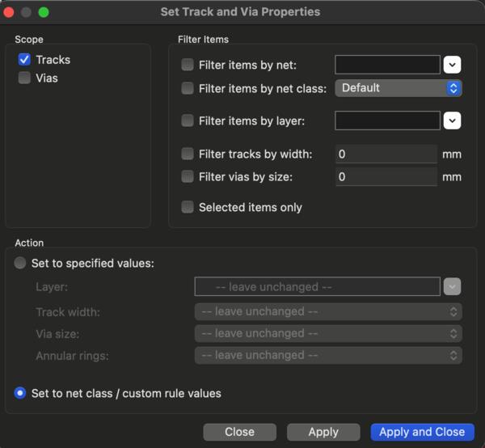Click the via size filter field
Image resolution: width=485 pixels, height=448 pixels.
[x=386, y=176]
